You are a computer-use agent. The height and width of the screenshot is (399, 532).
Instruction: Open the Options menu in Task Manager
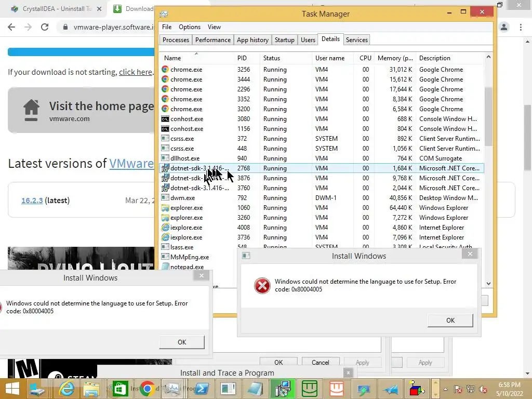189,27
